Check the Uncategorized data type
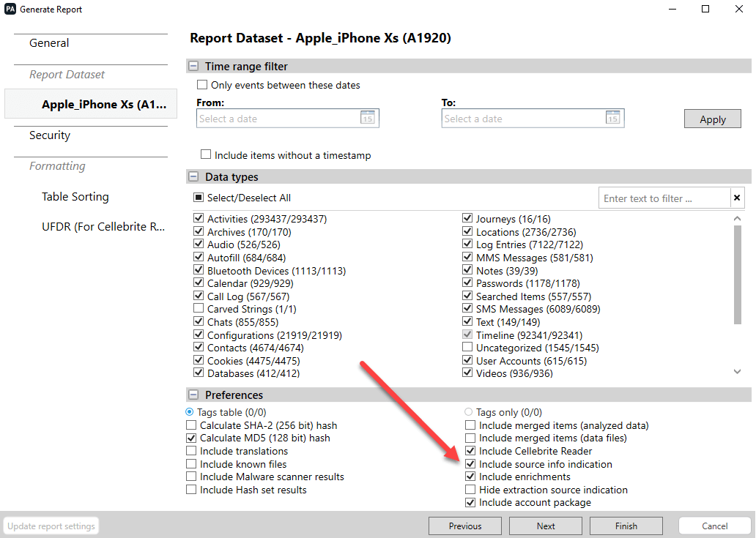Image resolution: width=756 pixels, height=538 pixels. point(467,347)
